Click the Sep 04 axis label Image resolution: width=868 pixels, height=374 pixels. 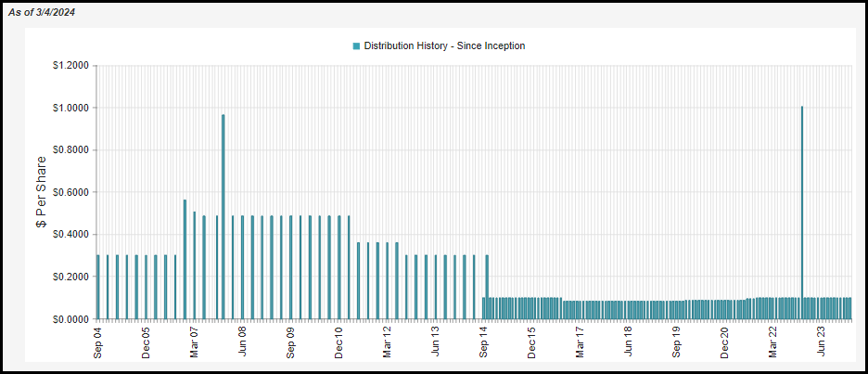(x=98, y=342)
